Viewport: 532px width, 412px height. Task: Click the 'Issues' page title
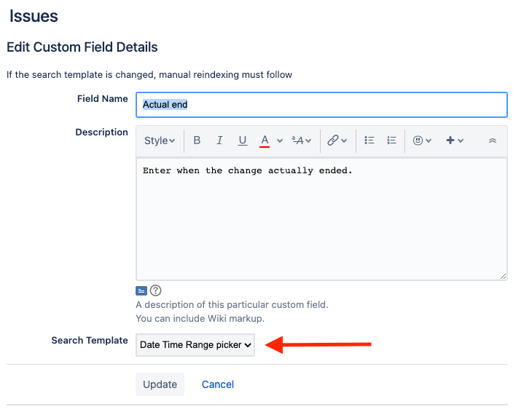tap(34, 16)
